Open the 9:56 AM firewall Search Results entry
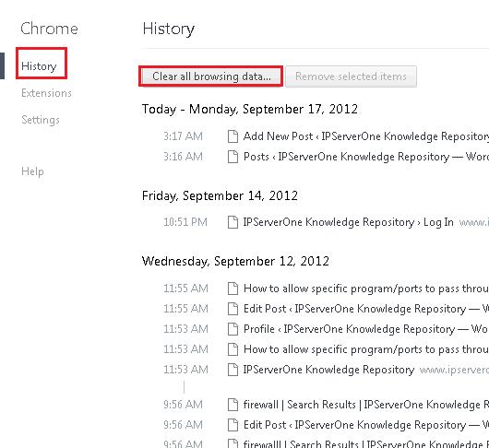 (365, 405)
